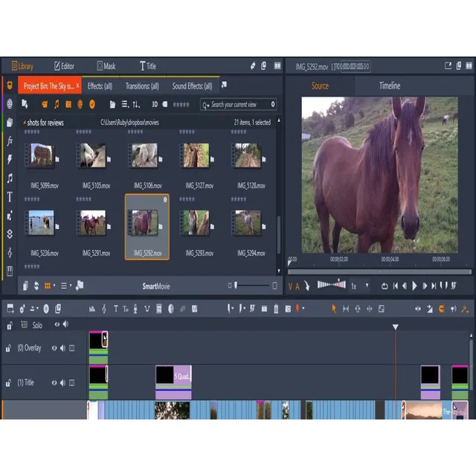
Task: Open the Sound Effects: (all) tab
Action: pyautogui.click(x=192, y=86)
